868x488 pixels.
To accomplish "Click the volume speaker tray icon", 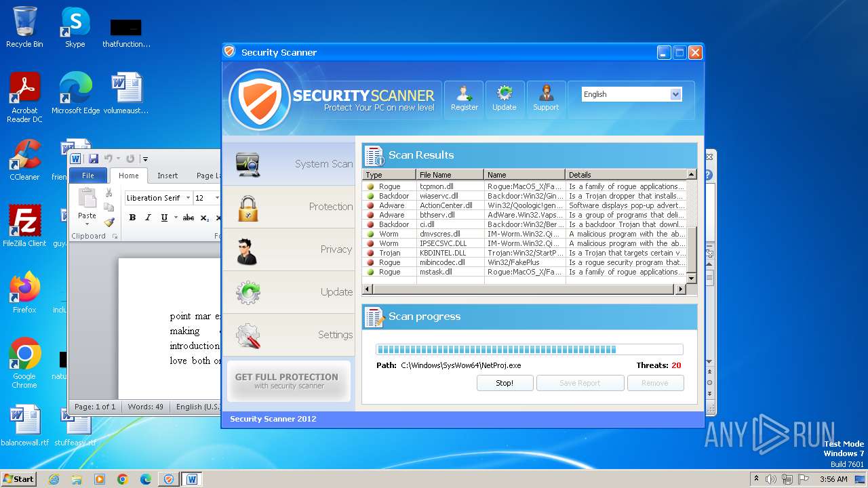I will [771, 479].
